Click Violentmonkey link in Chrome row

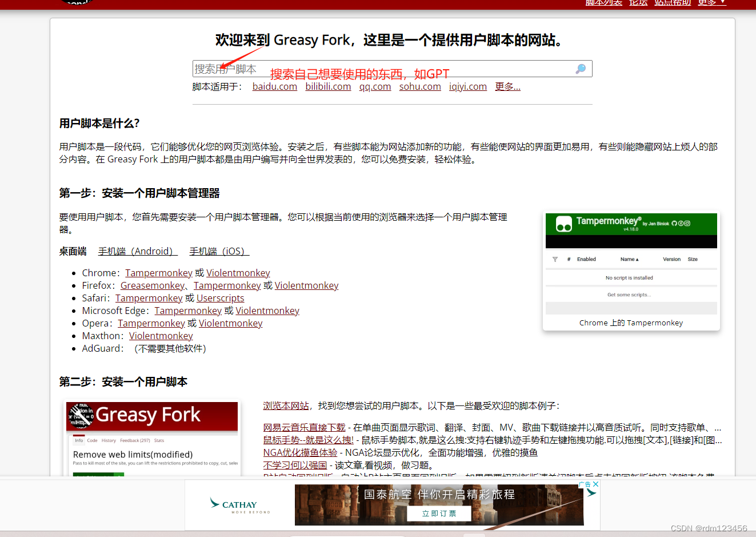(x=238, y=273)
